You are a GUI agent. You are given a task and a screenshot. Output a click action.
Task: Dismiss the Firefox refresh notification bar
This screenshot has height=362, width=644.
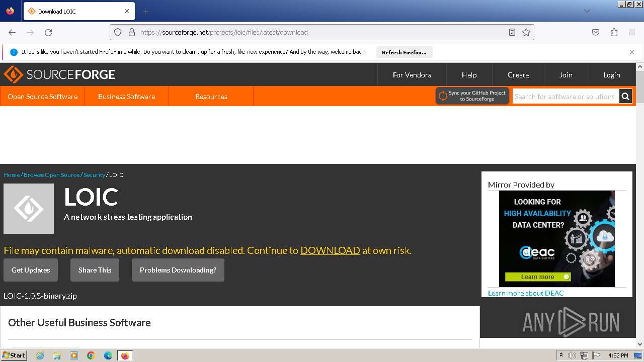pyautogui.click(x=632, y=52)
